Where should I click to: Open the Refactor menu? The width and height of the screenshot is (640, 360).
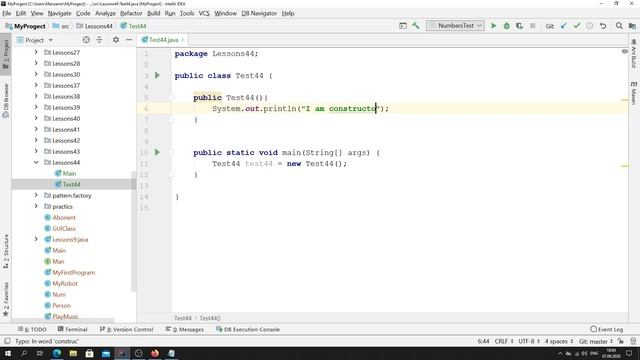(131, 13)
